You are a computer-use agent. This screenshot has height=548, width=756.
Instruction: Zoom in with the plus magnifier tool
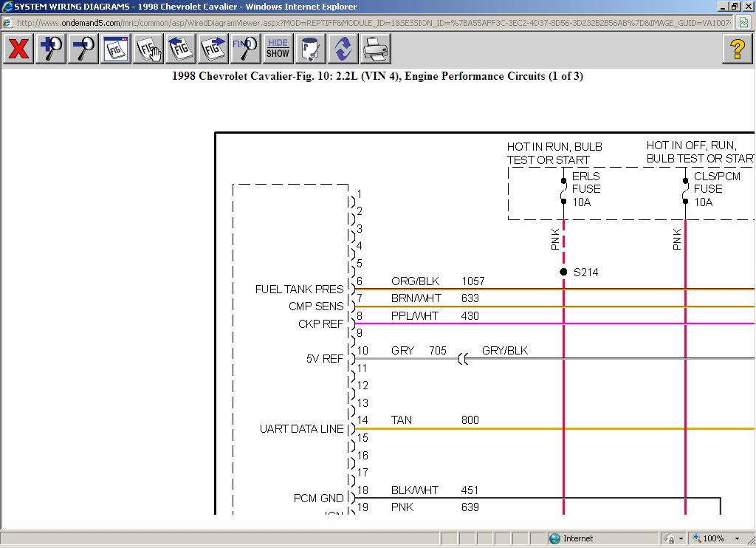(51, 49)
